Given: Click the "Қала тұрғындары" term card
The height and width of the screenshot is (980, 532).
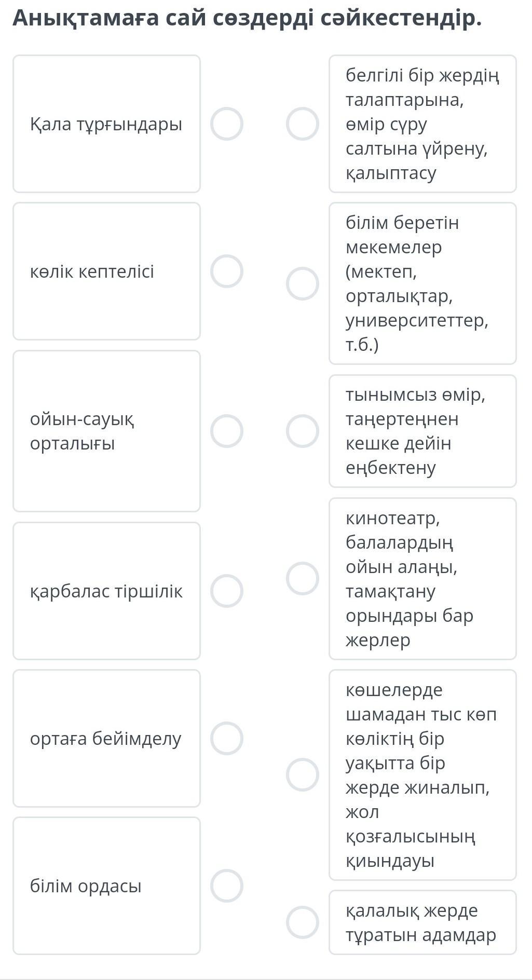Looking at the screenshot, I should 106,124.
